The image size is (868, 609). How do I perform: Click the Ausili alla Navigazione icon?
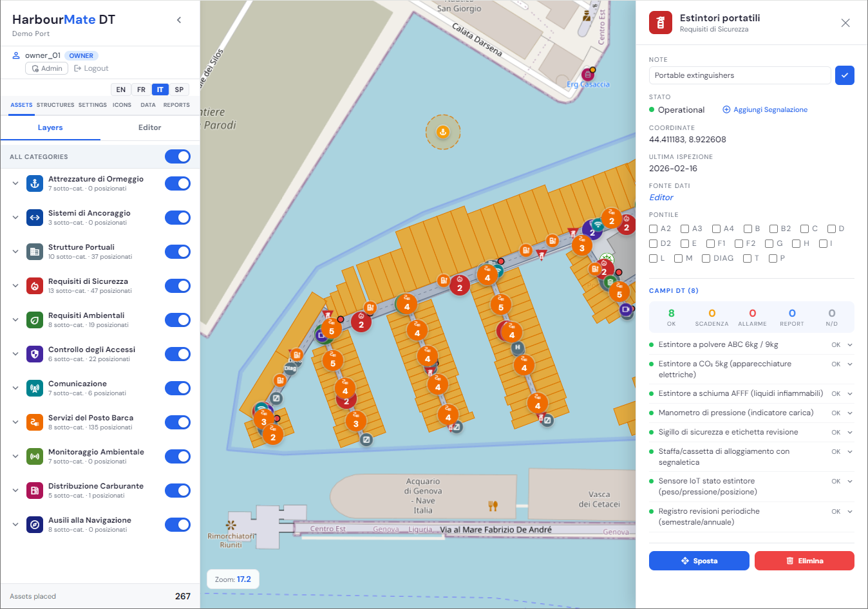point(34,525)
